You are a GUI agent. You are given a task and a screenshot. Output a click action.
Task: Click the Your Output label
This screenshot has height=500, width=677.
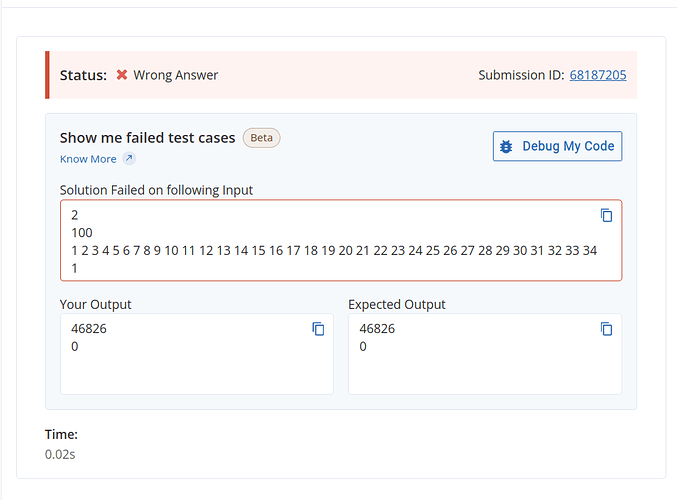(x=95, y=304)
